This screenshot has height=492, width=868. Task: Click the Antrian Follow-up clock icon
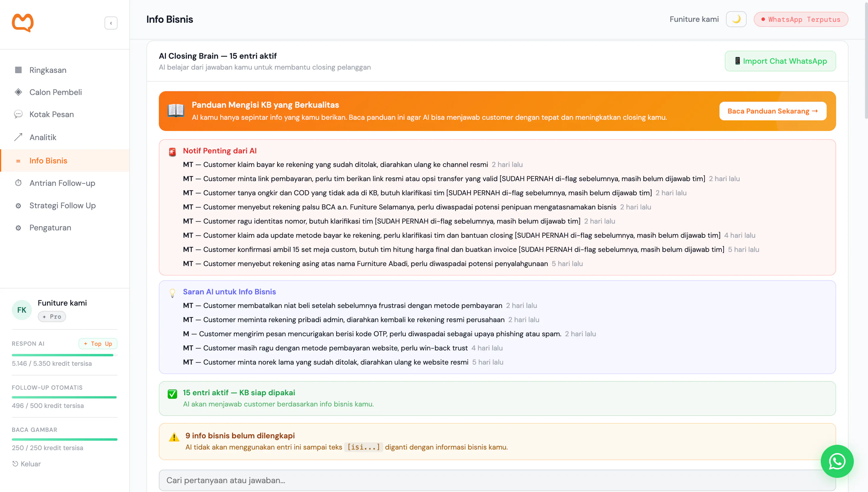point(18,183)
